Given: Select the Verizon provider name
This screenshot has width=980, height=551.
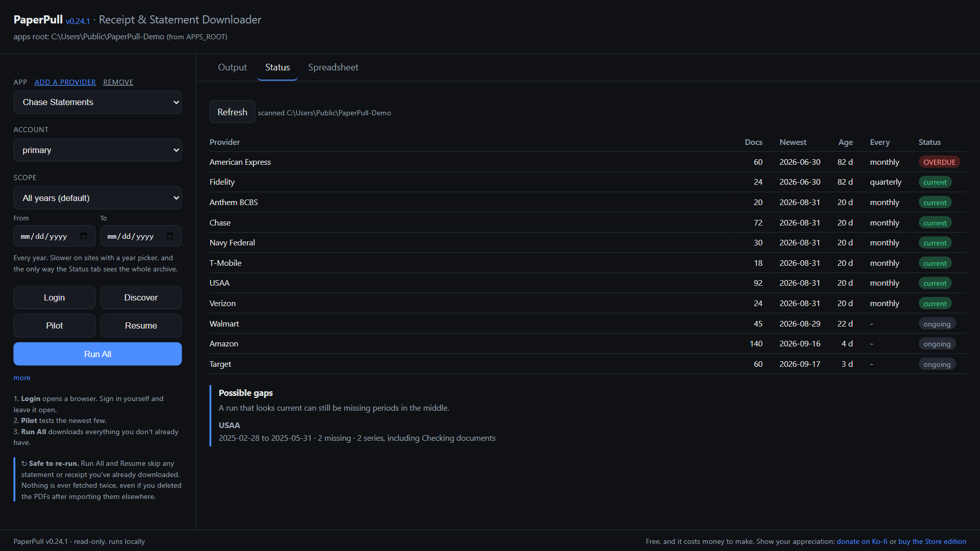Looking at the screenshot, I should tap(223, 304).
